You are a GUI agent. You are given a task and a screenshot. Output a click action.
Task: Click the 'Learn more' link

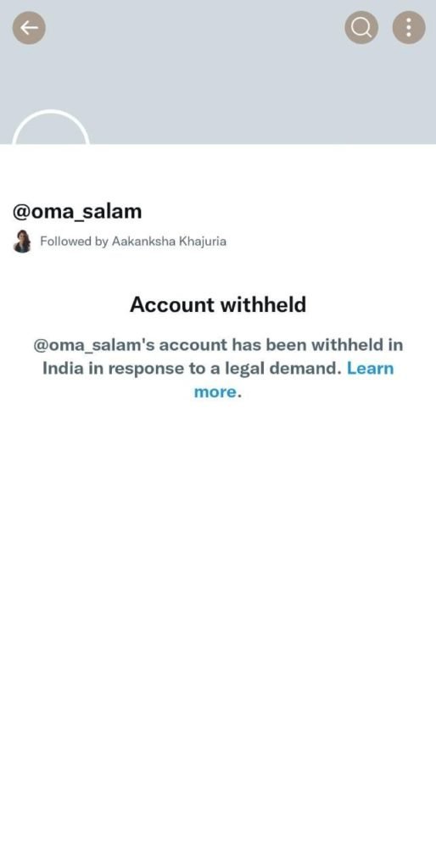[293, 380]
